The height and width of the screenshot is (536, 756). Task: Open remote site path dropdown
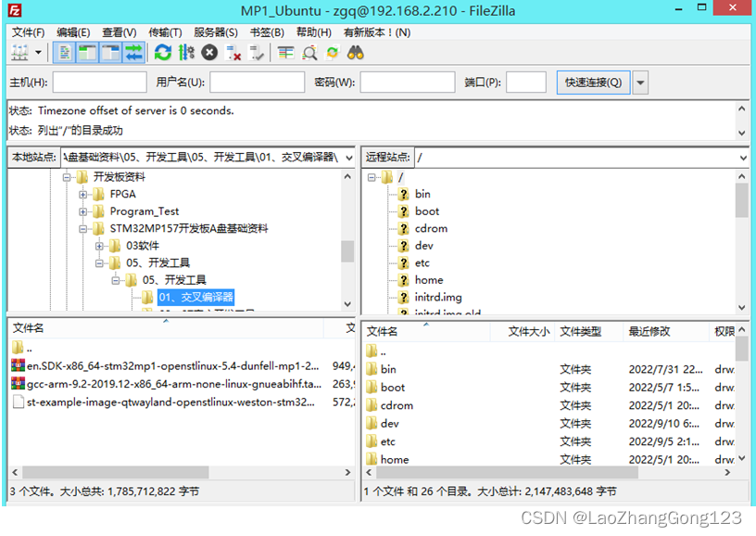click(x=743, y=158)
